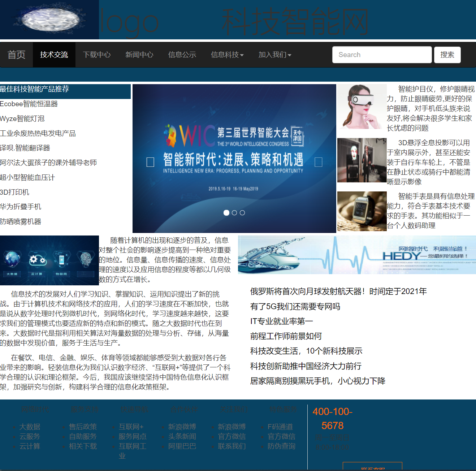Open 超小型智能血压计 link
This screenshot has width=476, height=471.
(27, 178)
